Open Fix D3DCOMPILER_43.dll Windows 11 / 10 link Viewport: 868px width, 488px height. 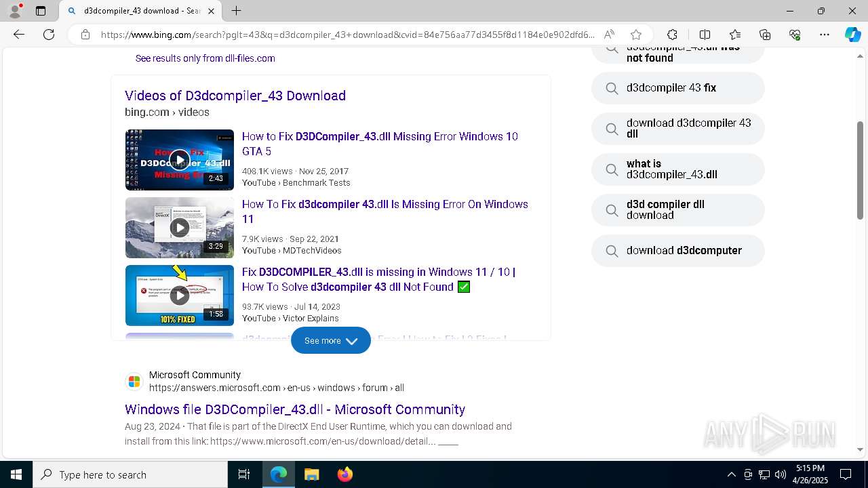pos(378,279)
